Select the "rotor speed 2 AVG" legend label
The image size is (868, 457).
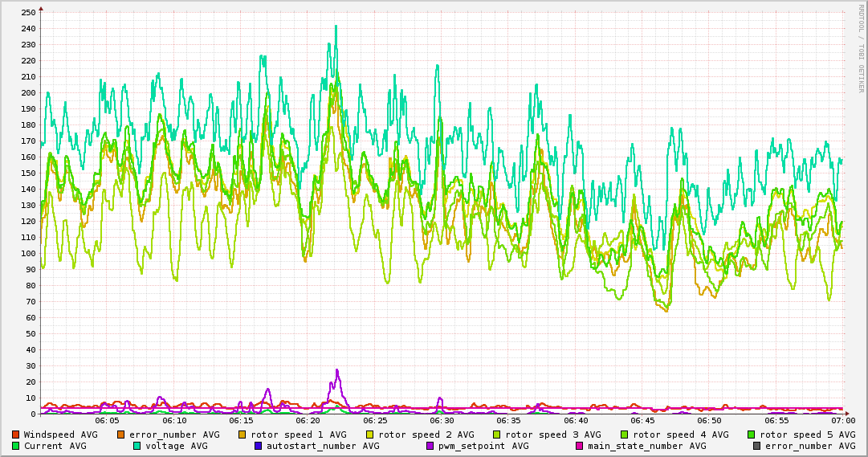click(x=426, y=435)
